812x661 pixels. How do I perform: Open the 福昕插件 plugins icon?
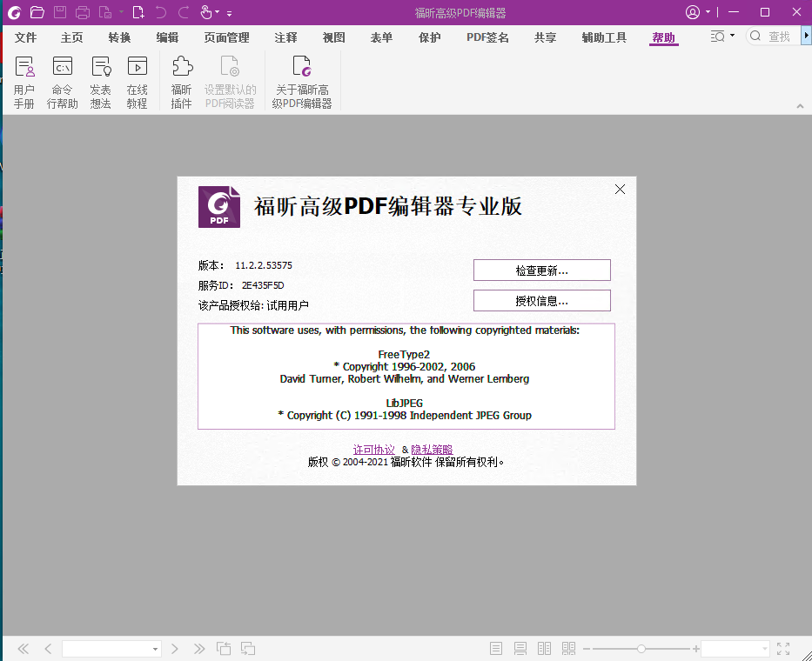[x=182, y=83]
